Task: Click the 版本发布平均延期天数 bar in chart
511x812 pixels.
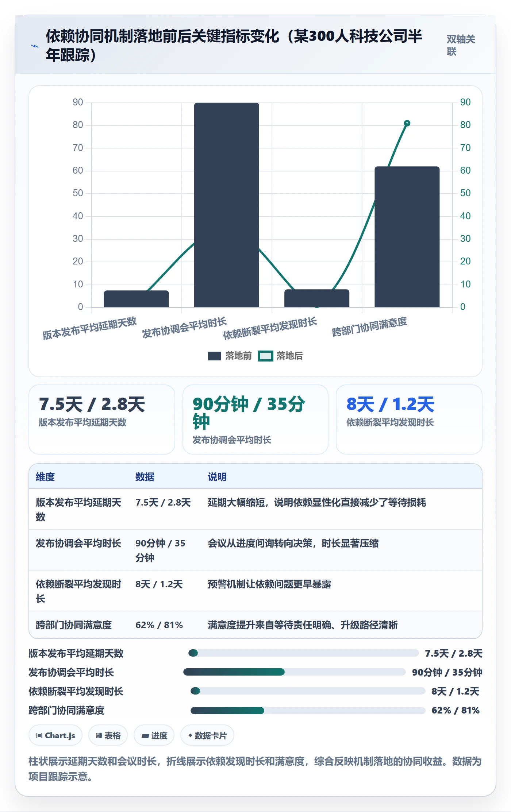Action: coord(137,299)
